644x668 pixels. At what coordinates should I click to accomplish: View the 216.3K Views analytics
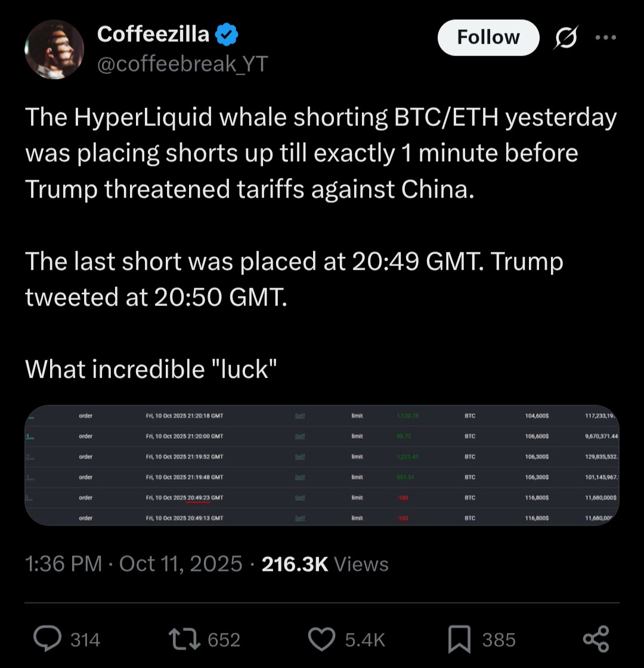click(x=325, y=564)
